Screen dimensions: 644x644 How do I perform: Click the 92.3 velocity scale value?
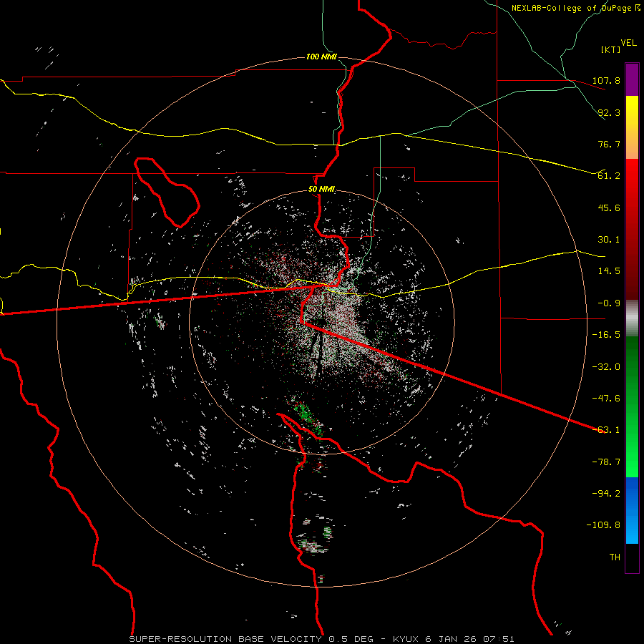[609, 112]
